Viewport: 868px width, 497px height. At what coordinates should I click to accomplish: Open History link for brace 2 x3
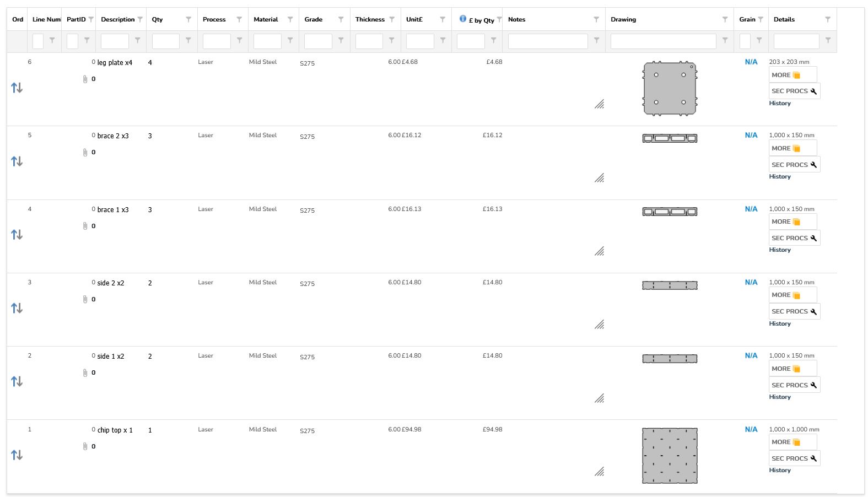780,177
